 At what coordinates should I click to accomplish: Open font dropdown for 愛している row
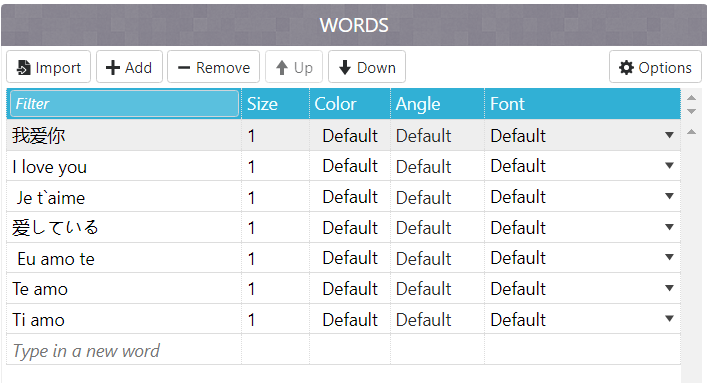[670, 227]
